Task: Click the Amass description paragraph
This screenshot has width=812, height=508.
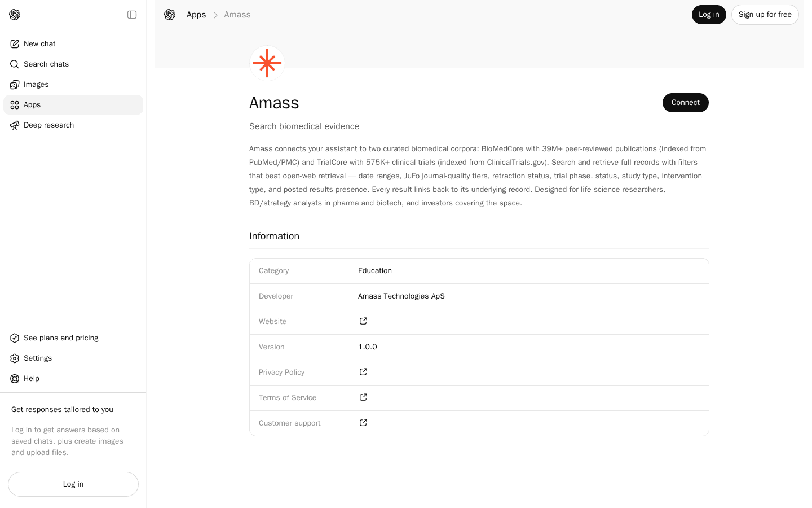Action: coord(479,176)
